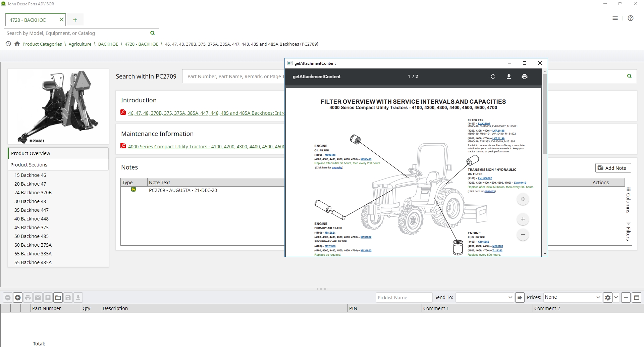This screenshot has height=347, width=644.
Task: Click the Add Note button
Action: 613,168
